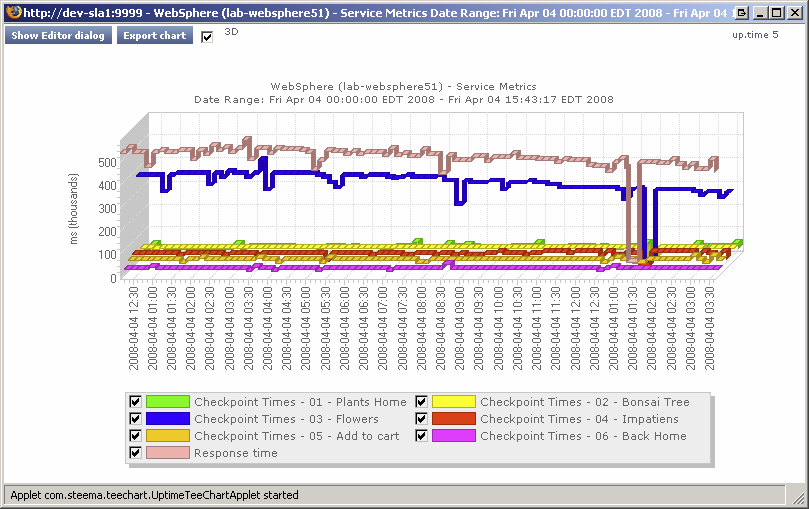Click the 'Checkpoint Times - 03 - Flowers' legend label
Image resolution: width=809 pixels, height=509 pixels.
pos(286,419)
